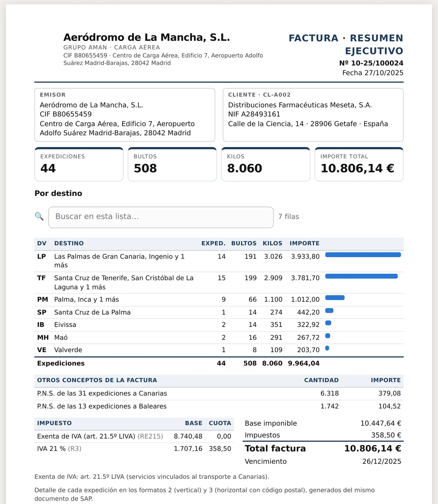Click the Base imponible value 10.447,64 €
This screenshot has width=438, height=504.
pos(381,423)
